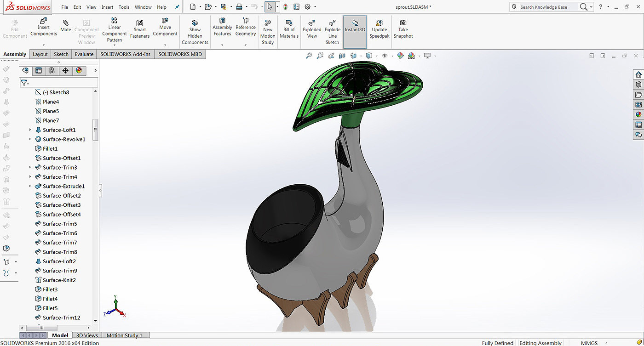Click the Smart Fasteners icon
Screen dimensions: 644x346
click(x=140, y=23)
